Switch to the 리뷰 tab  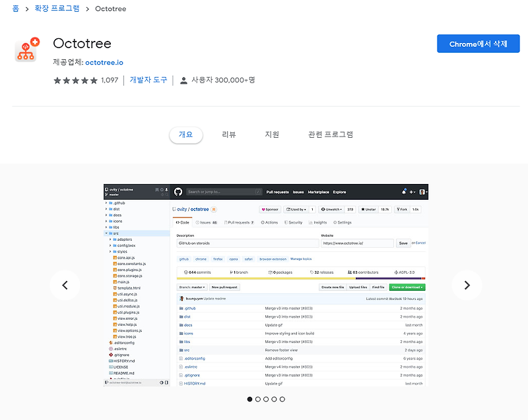point(228,135)
